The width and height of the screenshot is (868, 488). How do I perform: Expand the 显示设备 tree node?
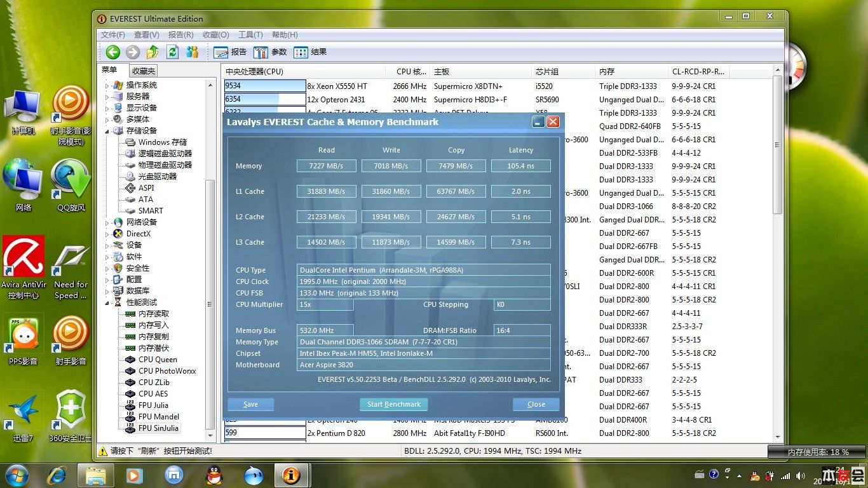107,107
